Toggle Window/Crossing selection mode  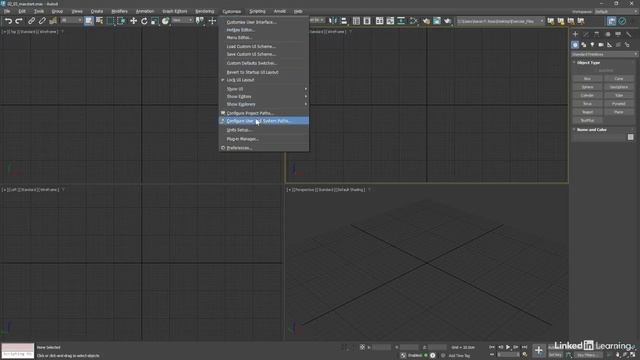[x=121, y=21]
